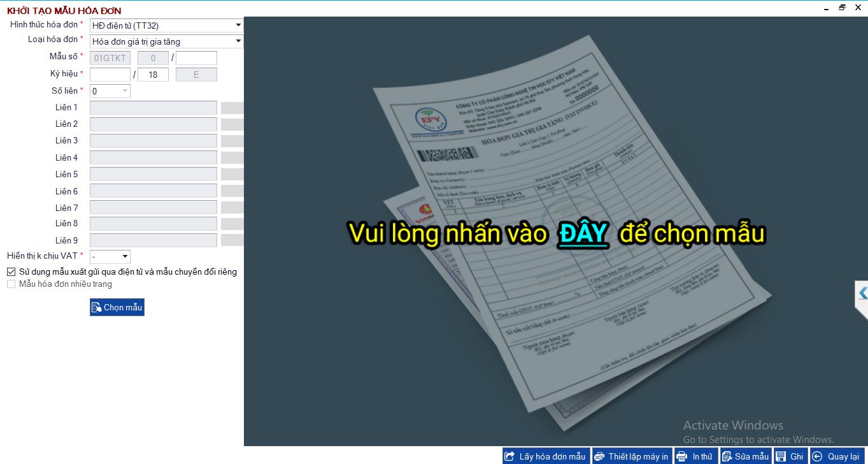Click the first Ký hiệu input field
The height and width of the screenshot is (464, 868).
pyautogui.click(x=110, y=75)
